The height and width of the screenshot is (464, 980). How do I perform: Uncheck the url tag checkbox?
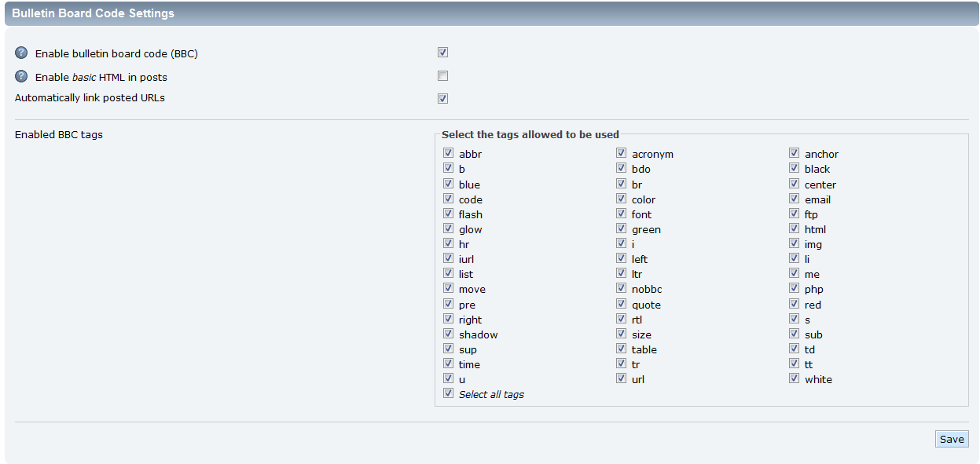pyautogui.click(x=621, y=379)
